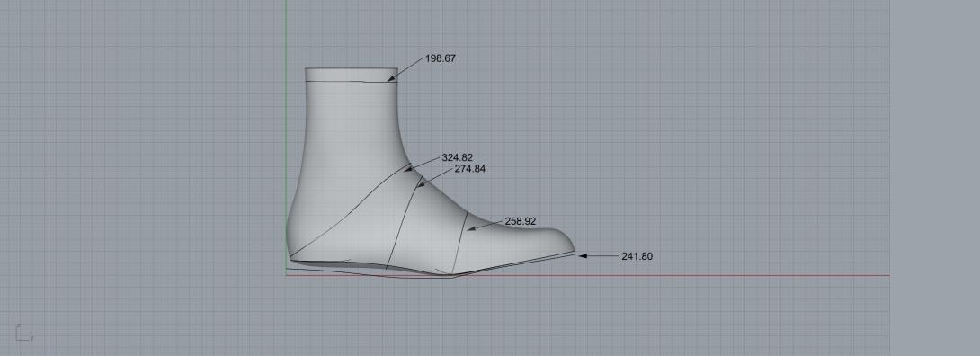980x356 pixels.
Task: Select the ball girth curve near the toe
Action: click(459, 243)
